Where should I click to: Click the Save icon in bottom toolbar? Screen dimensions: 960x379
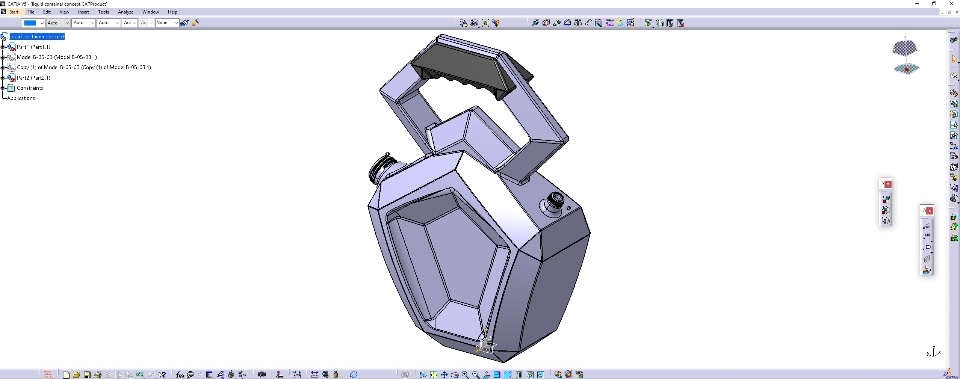click(x=87, y=374)
